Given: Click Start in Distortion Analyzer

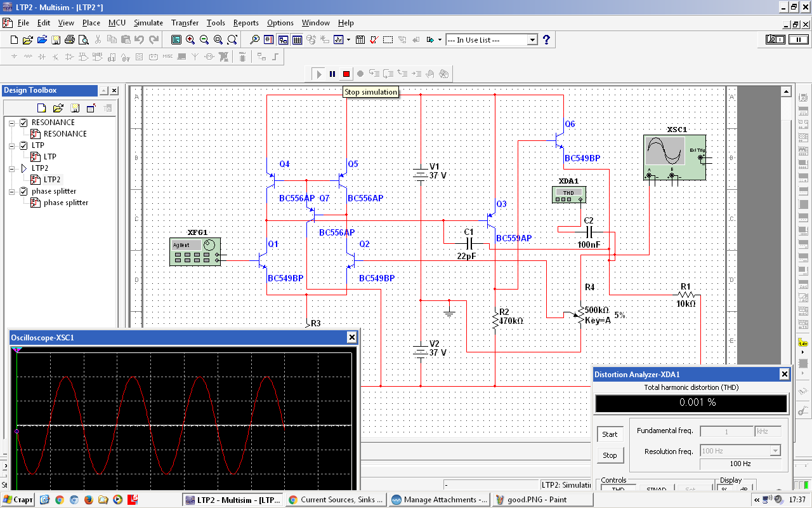Looking at the screenshot, I should tap(610, 434).
